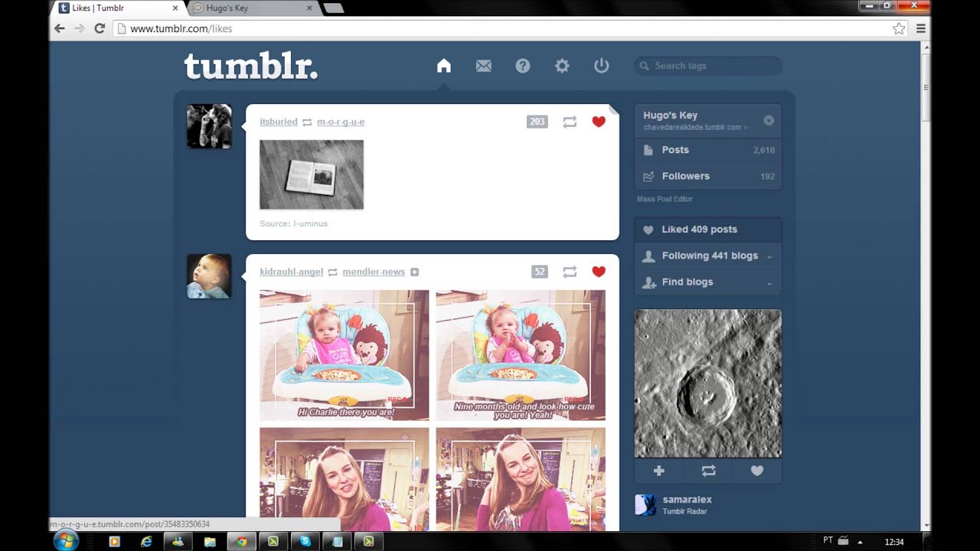Open the file explorer folder in taskbar

pyautogui.click(x=210, y=541)
